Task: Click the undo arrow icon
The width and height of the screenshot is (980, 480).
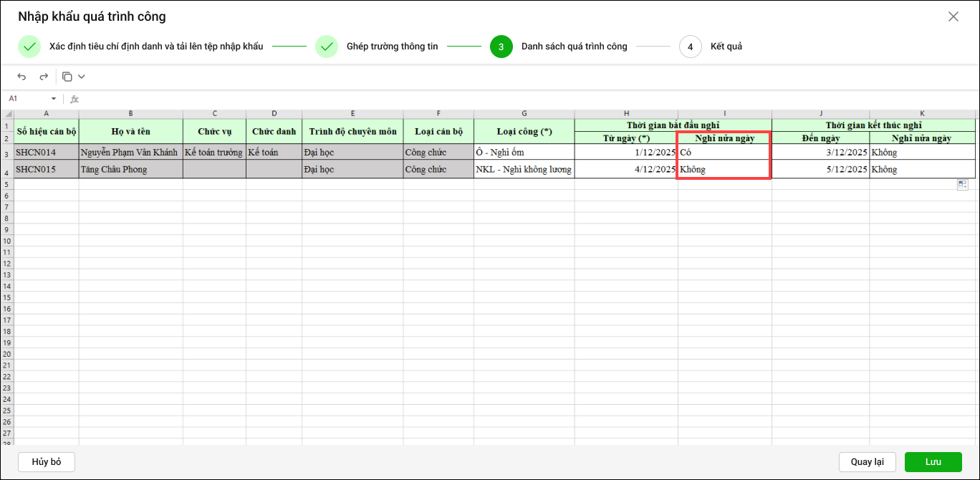Action: [x=21, y=77]
